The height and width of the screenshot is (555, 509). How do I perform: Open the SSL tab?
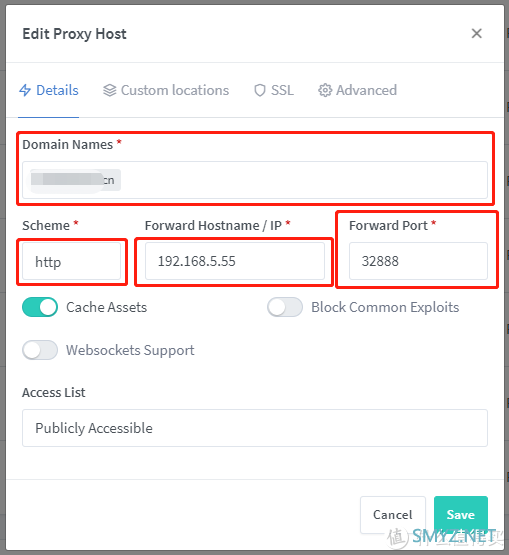coord(274,90)
